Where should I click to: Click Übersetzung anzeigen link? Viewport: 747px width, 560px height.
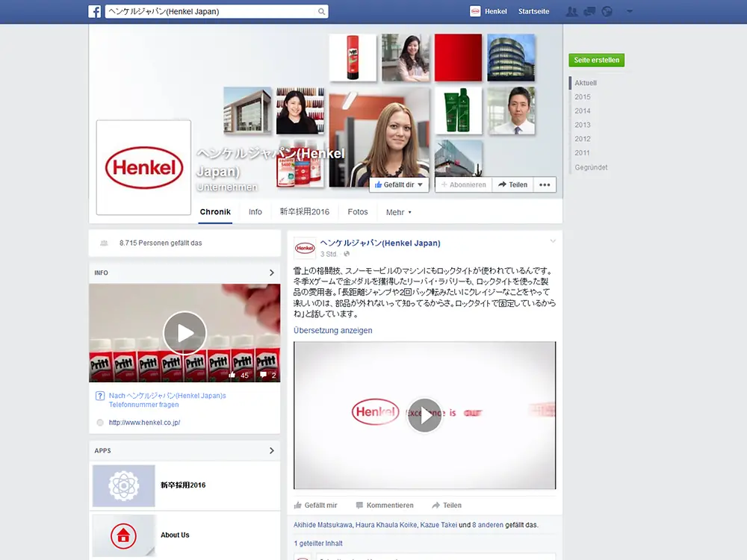click(x=333, y=331)
